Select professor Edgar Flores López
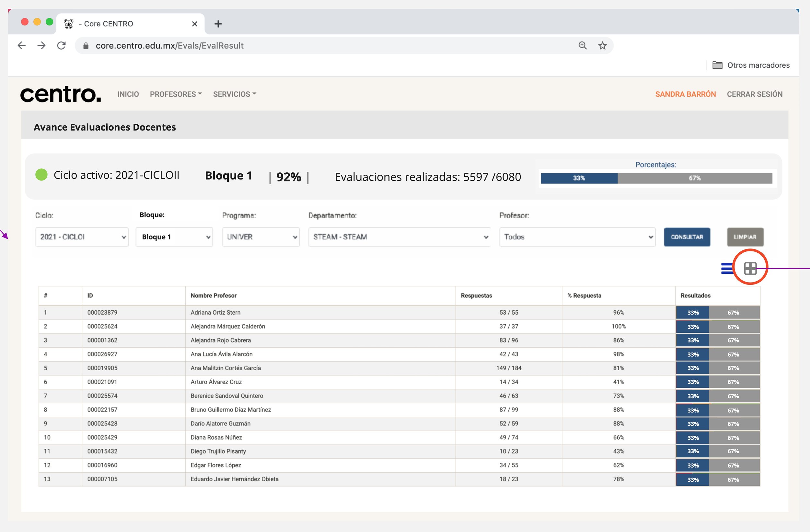810x532 pixels. 216,465
